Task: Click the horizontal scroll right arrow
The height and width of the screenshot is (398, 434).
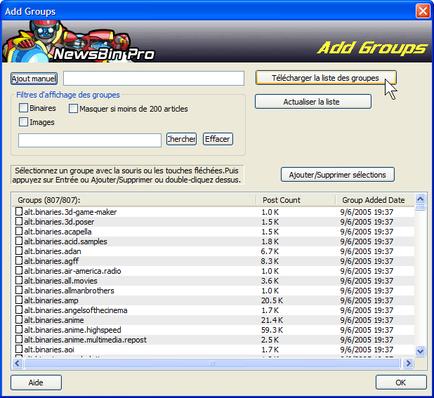Action: pyautogui.click(x=408, y=363)
